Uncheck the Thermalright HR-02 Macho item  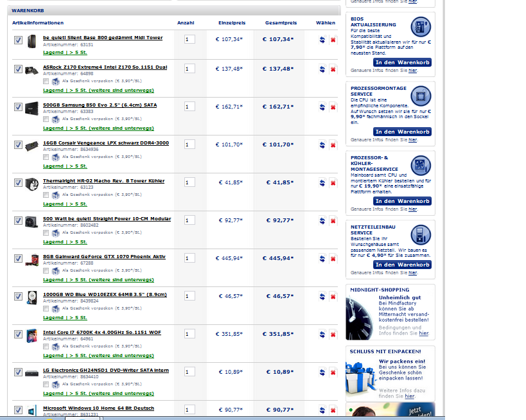click(18, 183)
